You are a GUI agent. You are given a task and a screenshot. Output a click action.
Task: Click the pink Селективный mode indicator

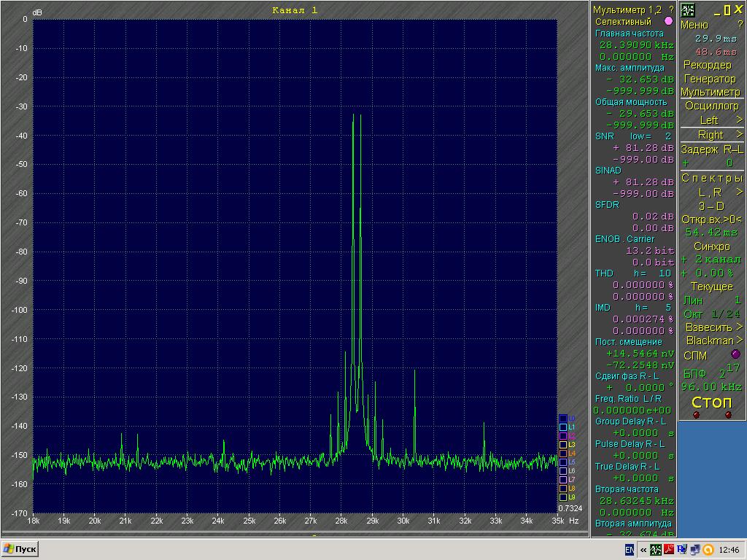pyautogui.click(x=668, y=22)
